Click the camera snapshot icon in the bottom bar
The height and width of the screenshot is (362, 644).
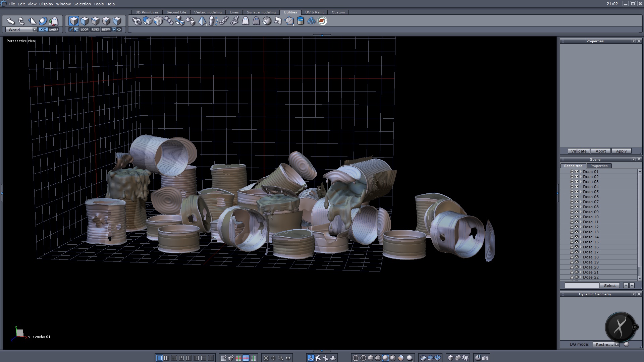click(x=485, y=358)
